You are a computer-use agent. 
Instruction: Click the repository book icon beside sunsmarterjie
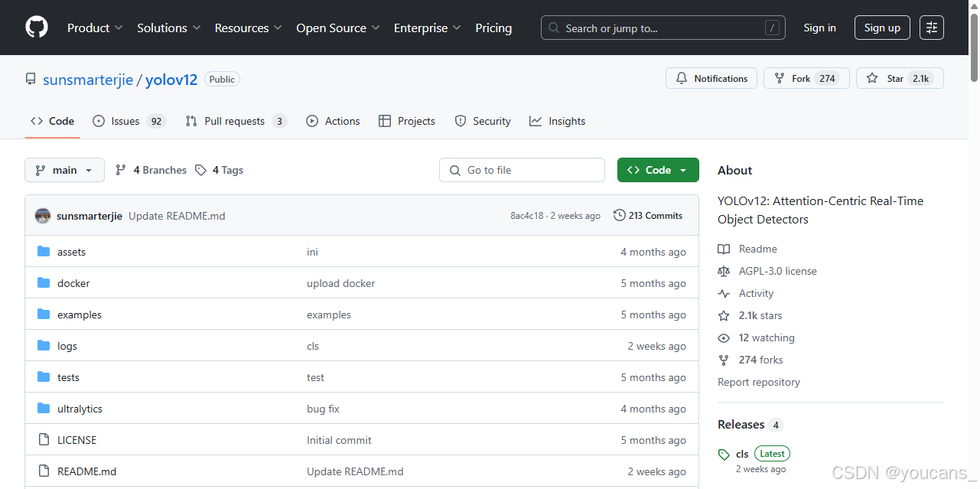coord(31,79)
